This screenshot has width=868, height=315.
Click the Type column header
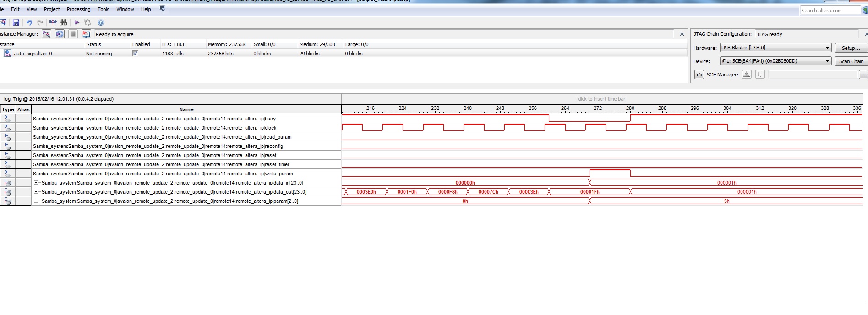[8, 109]
